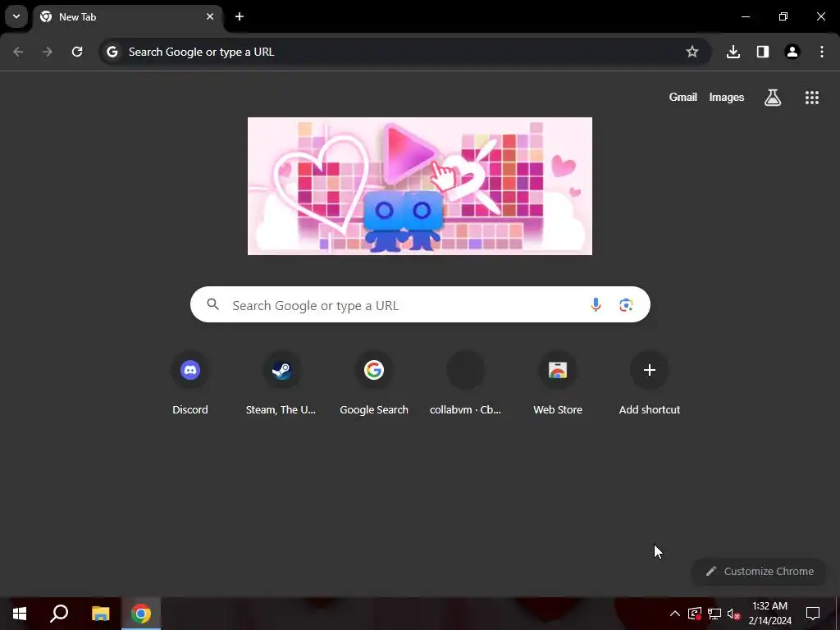Click the network tray icon
Image resolution: width=840 pixels, height=630 pixels.
[714, 614]
